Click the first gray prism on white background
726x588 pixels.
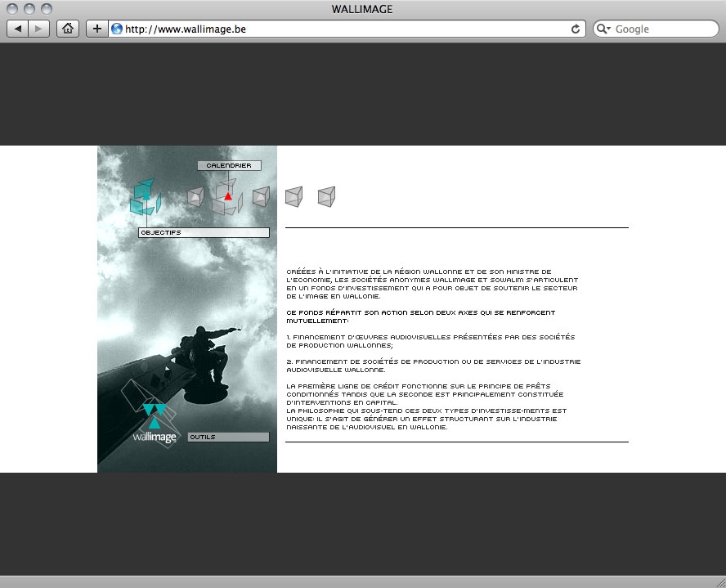pos(294,196)
